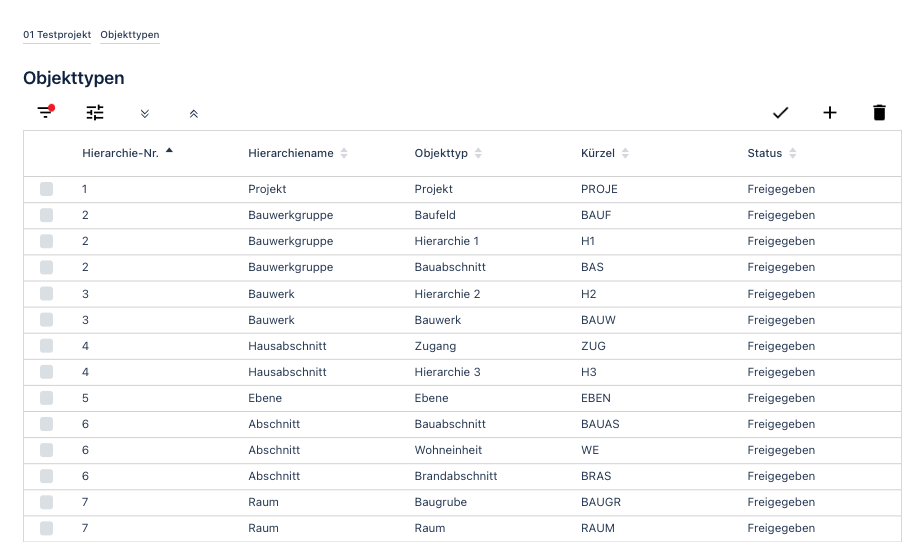Select the Baufeld row checkbox

(47, 215)
